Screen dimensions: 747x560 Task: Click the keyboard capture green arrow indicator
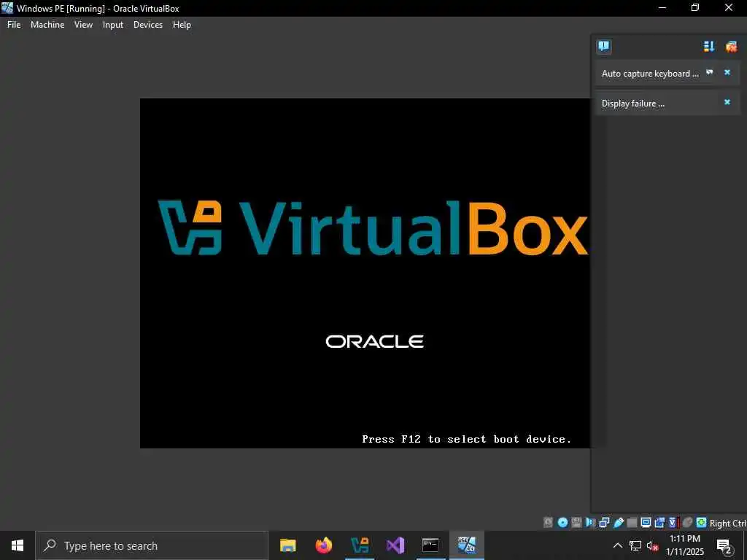pos(701,522)
